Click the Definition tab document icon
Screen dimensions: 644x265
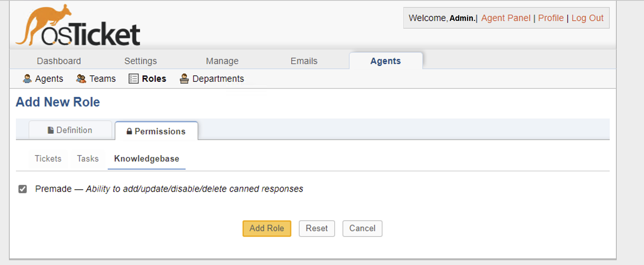(x=50, y=130)
